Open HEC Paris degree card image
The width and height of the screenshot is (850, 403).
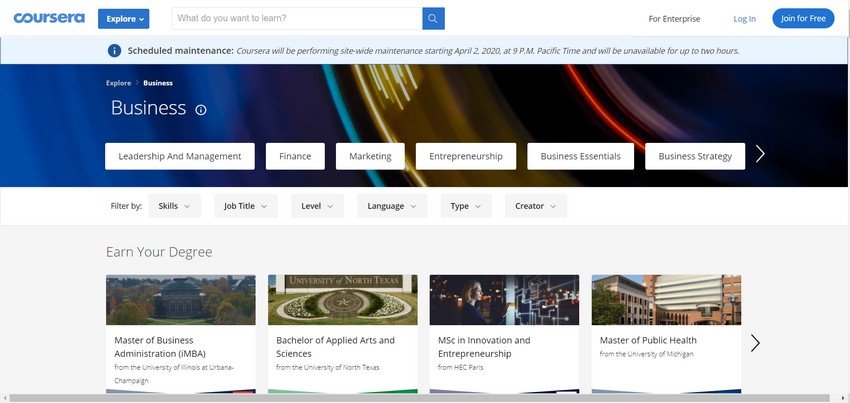(504, 300)
